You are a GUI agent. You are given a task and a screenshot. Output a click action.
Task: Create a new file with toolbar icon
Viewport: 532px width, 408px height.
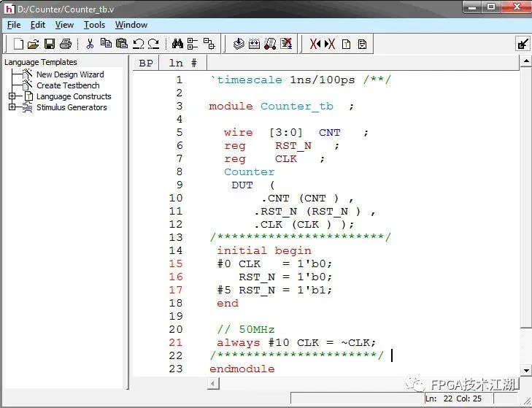point(18,44)
